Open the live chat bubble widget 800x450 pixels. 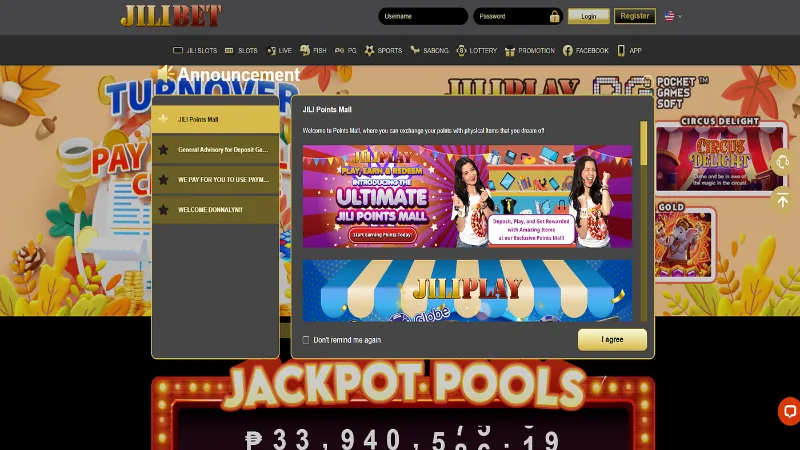[x=788, y=411]
